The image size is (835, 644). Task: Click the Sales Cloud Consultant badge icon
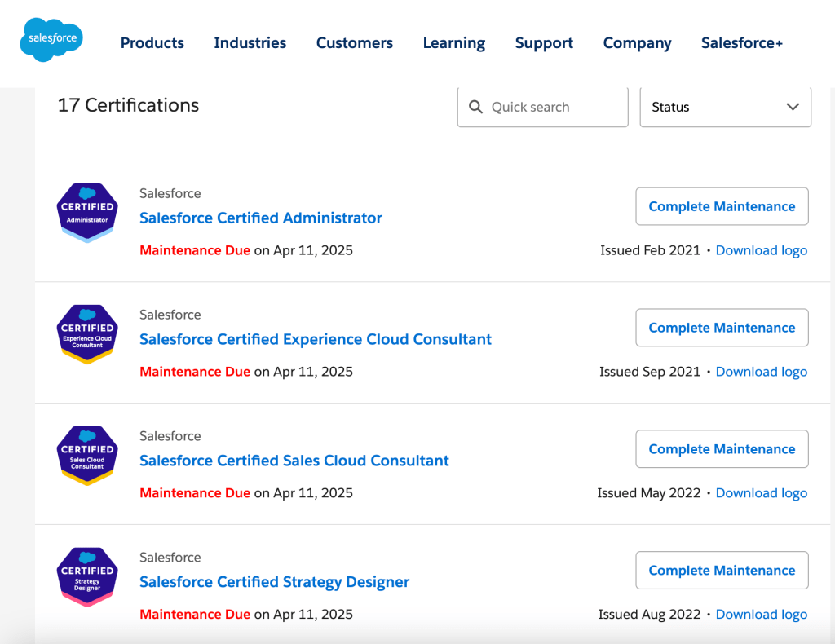click(x=87, y=456)
